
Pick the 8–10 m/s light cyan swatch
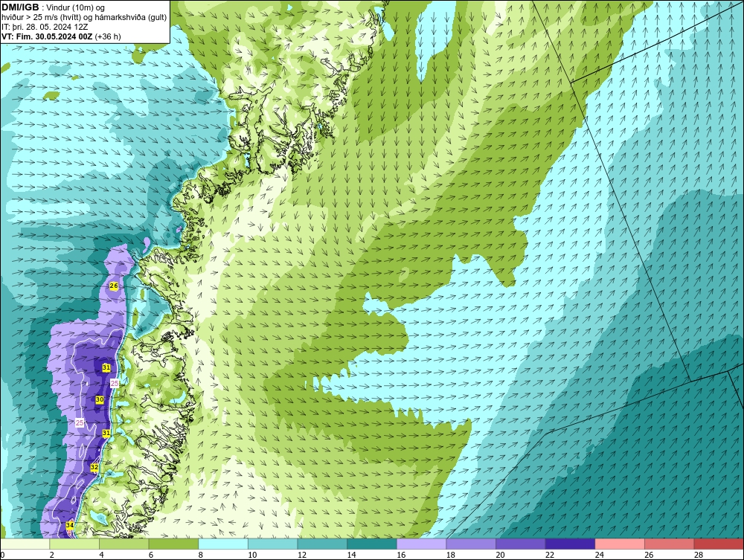point(222,544)
